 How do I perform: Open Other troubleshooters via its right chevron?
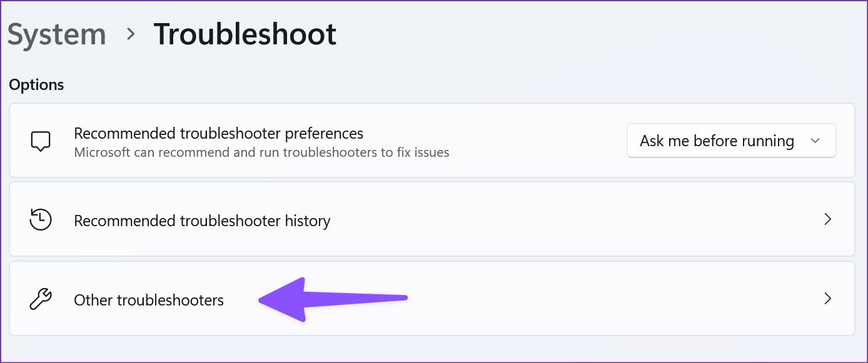827,299
